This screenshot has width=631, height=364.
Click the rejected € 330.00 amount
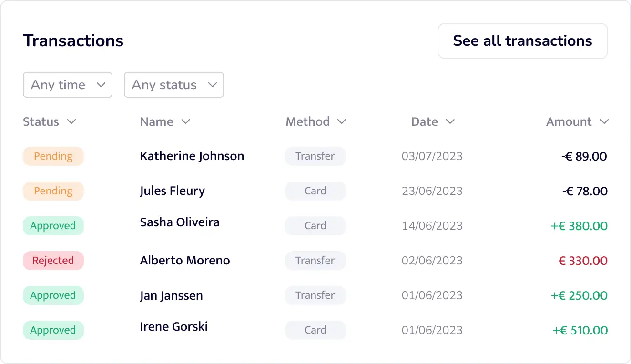pos(582,261)
